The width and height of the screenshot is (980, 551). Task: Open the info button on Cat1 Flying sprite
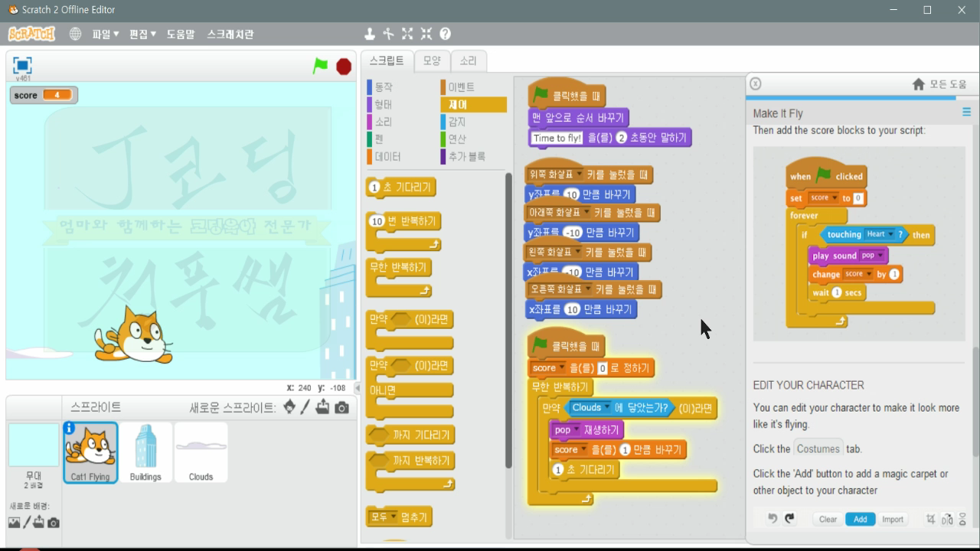pos(70,429)
